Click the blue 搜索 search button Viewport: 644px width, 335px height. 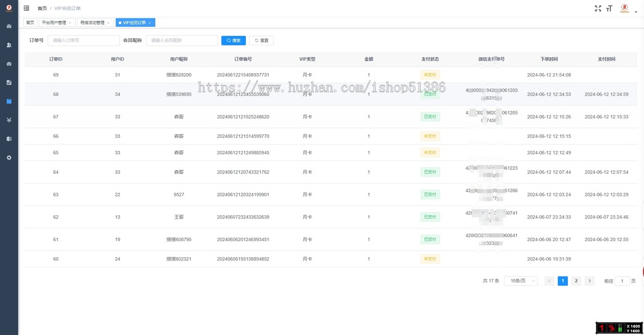coord(233,40)
